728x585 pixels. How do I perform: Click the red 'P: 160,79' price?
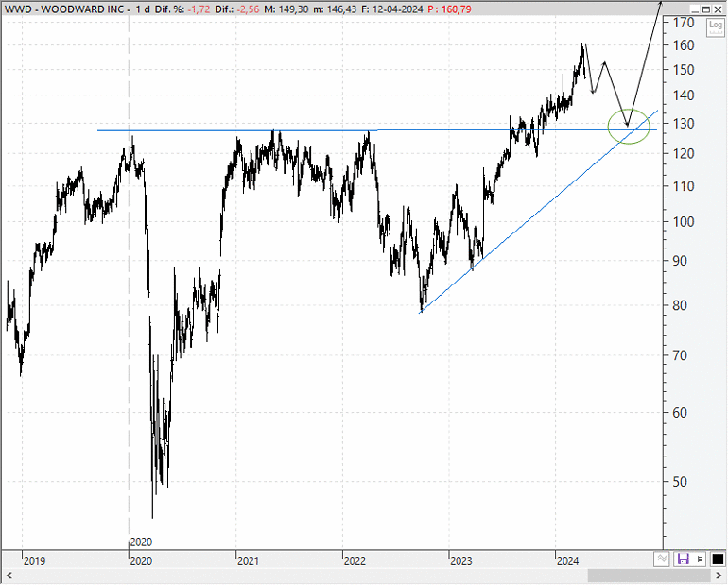(x=449, y=9)
